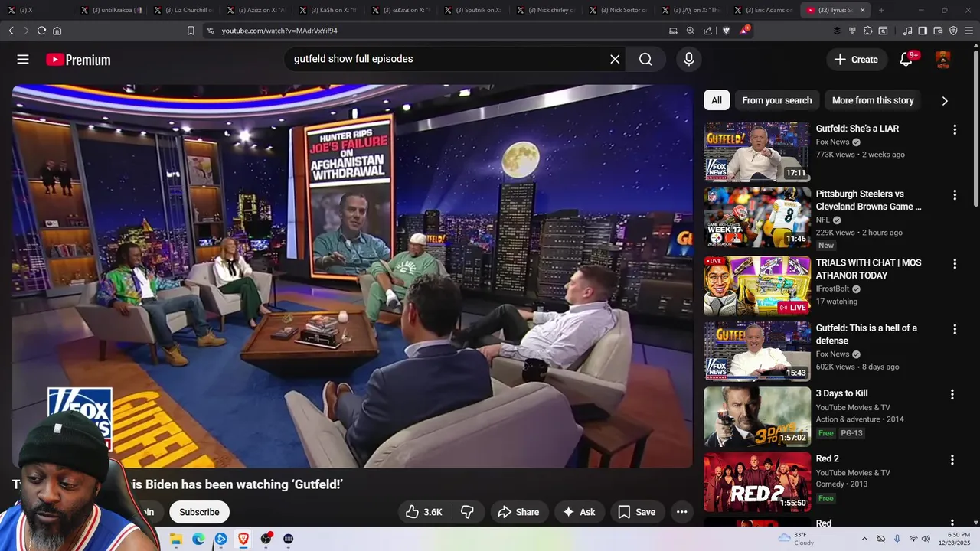The image size is (980, 551).
Task: Open Microsoft Edge from the taskbar
Action: point(198,539)
